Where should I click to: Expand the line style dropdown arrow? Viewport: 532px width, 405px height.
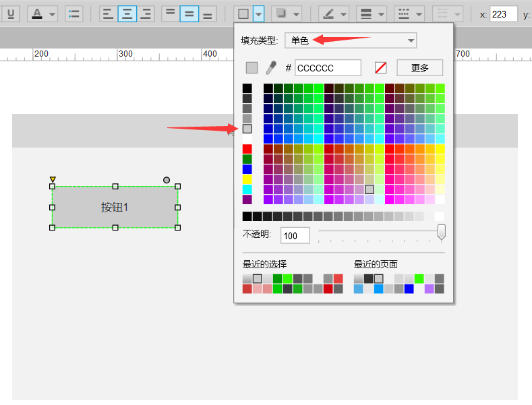(x=419, y=14)
